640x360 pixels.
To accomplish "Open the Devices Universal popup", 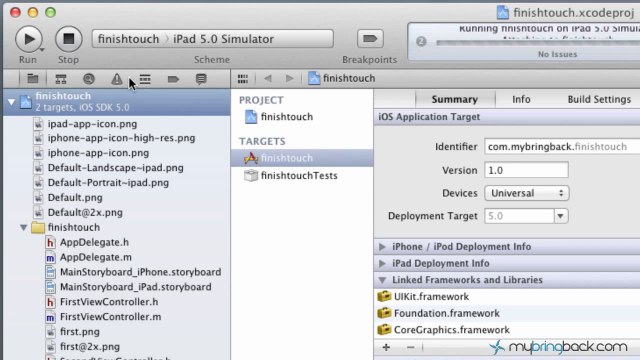I will (527, 193).
